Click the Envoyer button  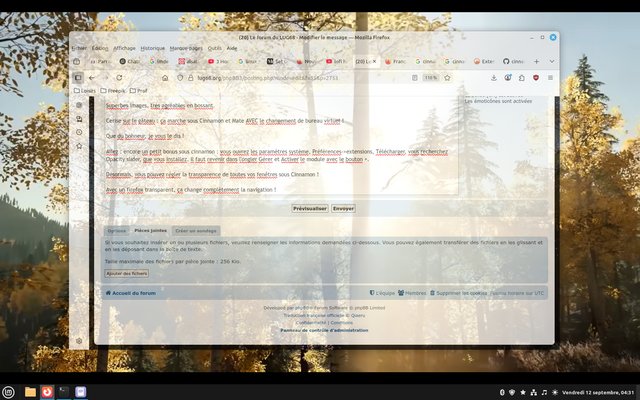coord(343,208)
